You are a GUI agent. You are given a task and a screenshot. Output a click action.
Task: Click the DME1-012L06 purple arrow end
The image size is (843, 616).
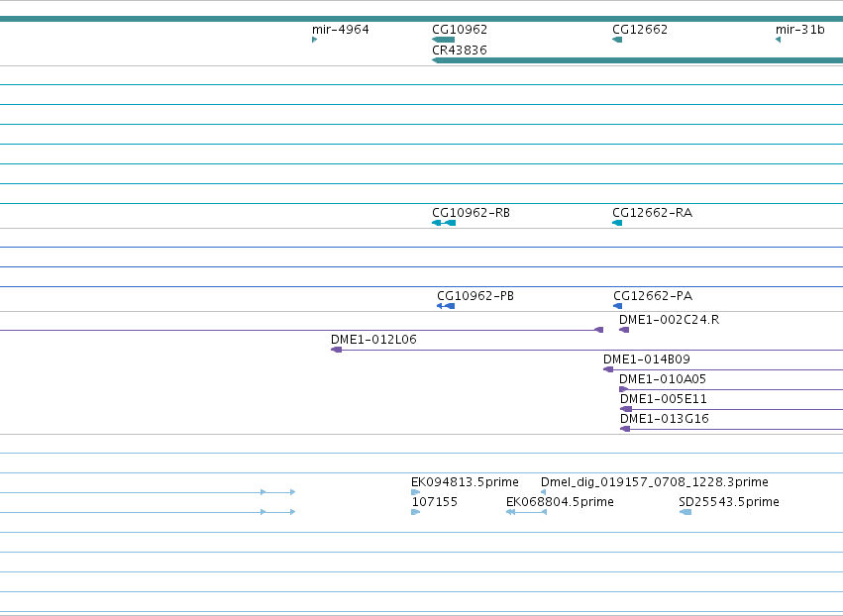click(336, 350)
